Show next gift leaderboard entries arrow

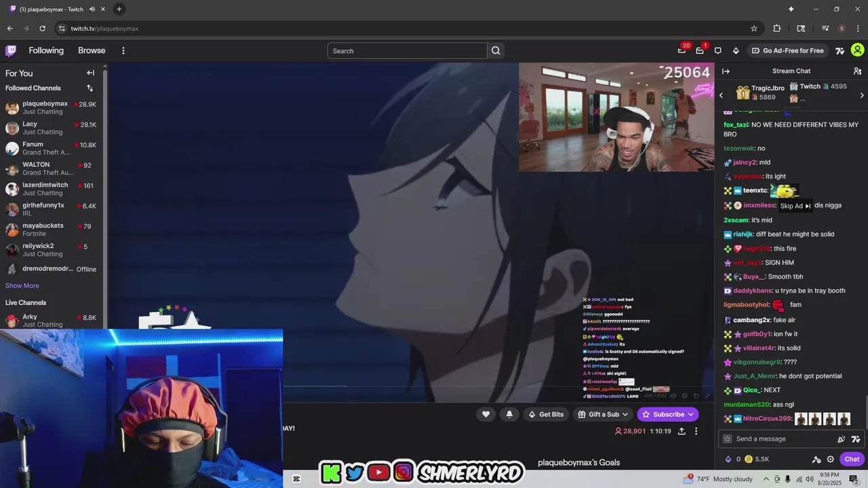click(862, 96)
